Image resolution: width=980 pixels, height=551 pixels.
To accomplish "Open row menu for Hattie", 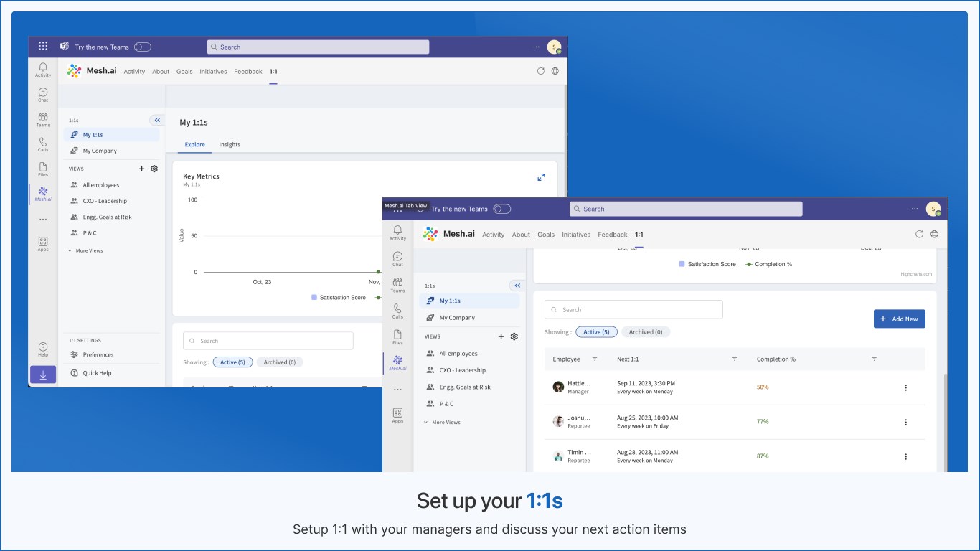I will pyautogui.click(x=905, y=387).
